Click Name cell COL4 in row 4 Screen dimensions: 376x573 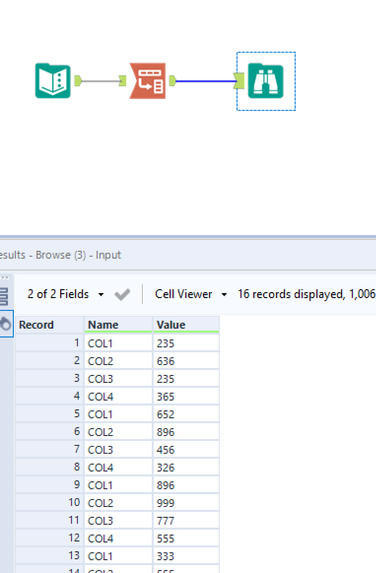tap(118, 396)
